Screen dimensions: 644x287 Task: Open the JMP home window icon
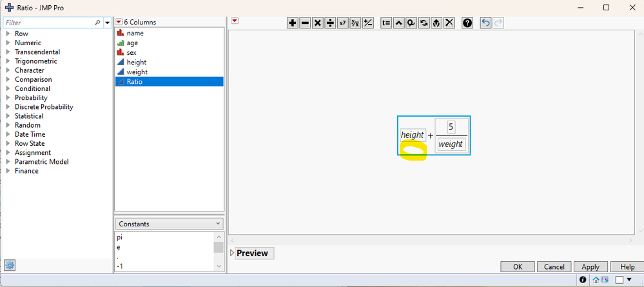(596, 280)
